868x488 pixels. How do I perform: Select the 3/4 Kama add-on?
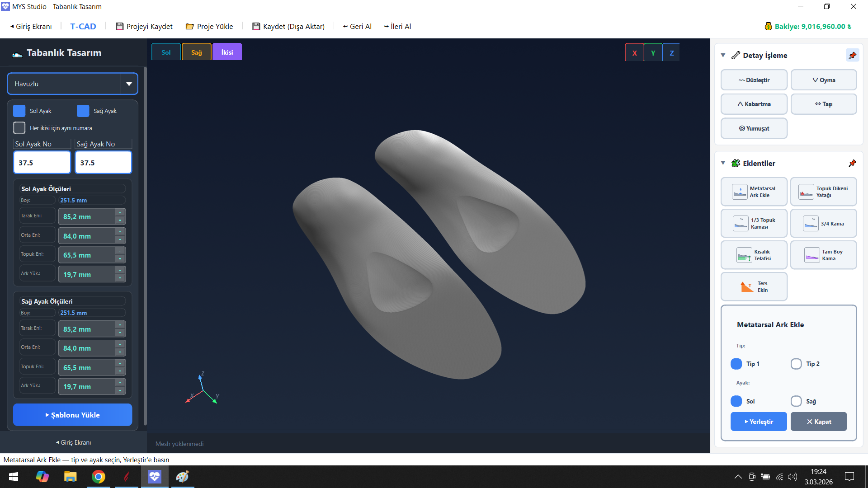(x=823, y=223)
